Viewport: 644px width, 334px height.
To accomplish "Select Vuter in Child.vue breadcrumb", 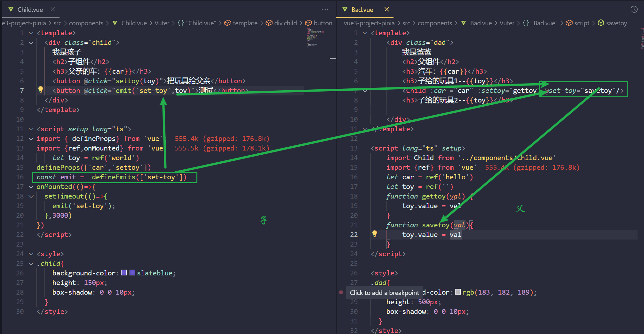I will (162, 23).
